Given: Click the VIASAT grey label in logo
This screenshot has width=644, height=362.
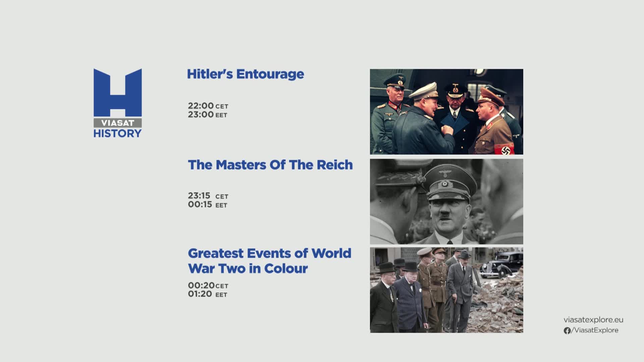Looking at the screenshot, I should (117, 123).
